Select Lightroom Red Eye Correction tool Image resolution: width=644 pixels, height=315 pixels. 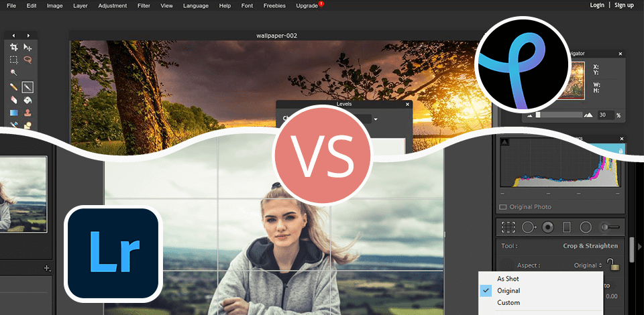547,227
